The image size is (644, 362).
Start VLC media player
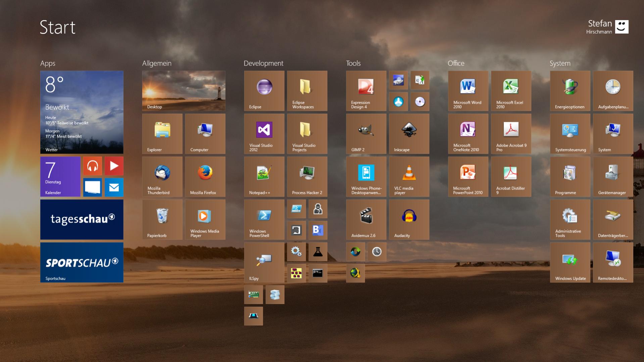409,176
